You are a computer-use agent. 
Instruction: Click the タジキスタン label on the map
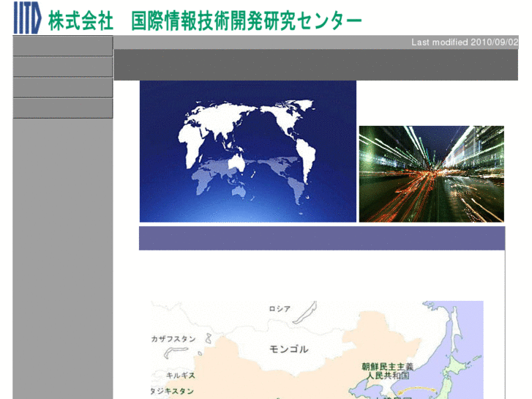pyautogui.click(x=172, y=391)
